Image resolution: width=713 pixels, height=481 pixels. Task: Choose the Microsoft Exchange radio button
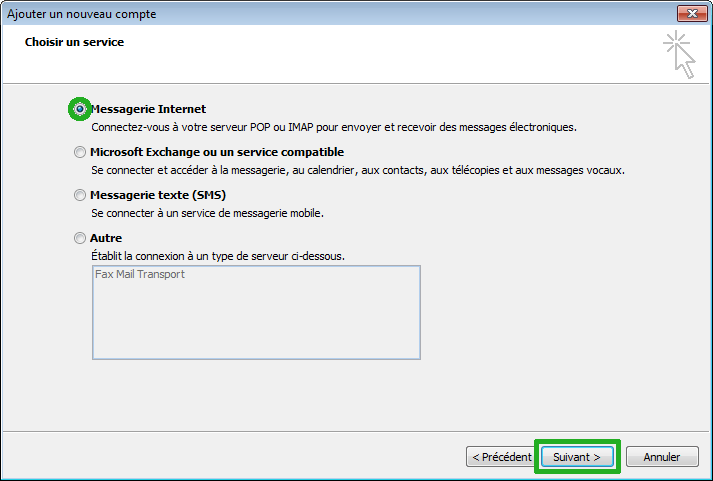[x=80, y=153]
